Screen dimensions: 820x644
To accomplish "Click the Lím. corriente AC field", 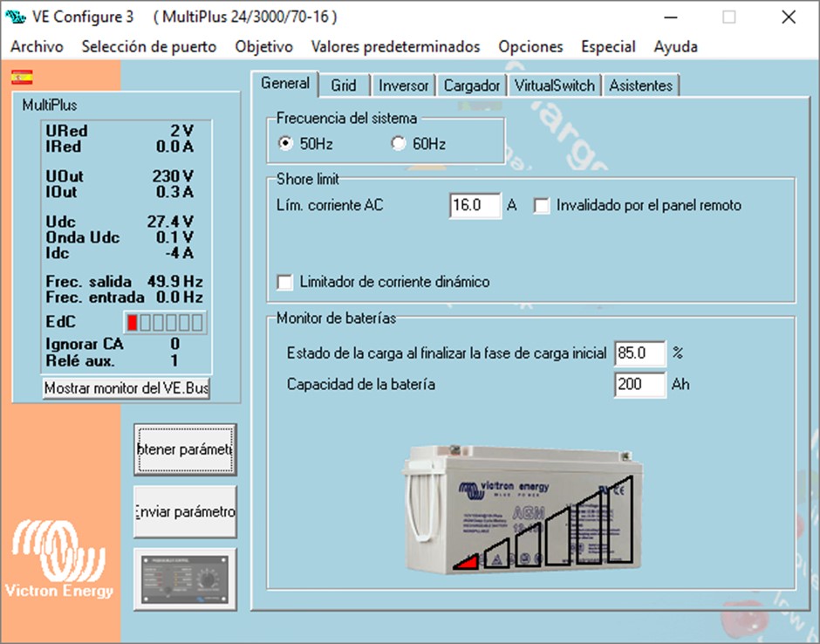I will coord(475,205).
